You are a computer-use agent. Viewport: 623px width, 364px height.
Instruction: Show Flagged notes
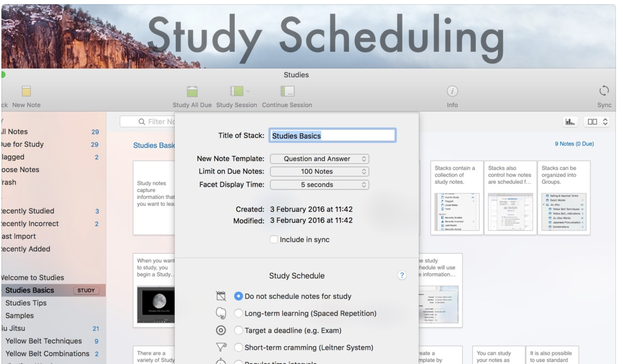tap(53, 157)
